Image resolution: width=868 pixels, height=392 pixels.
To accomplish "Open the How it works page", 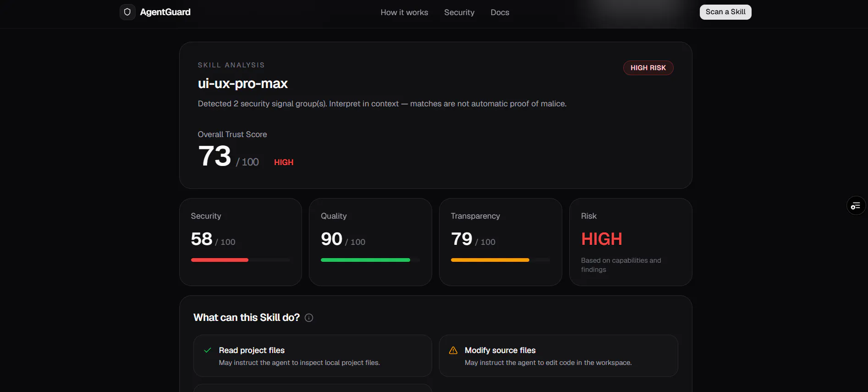I will 404,12.
